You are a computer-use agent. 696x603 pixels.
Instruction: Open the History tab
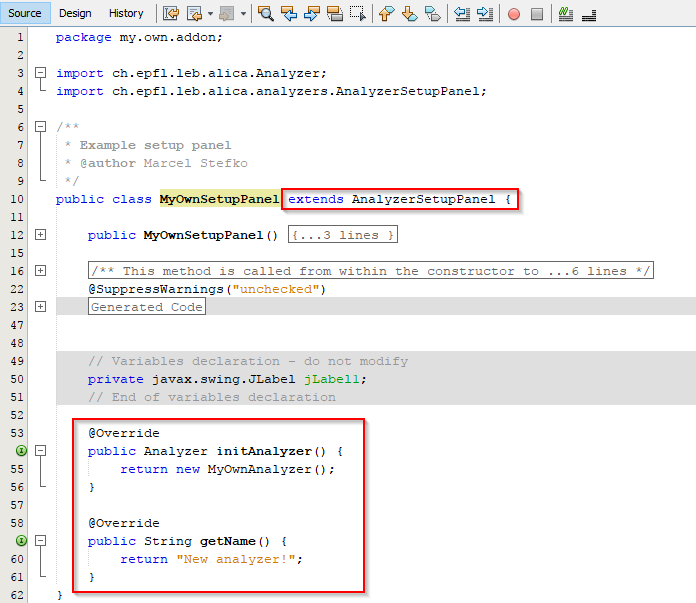tap(126, 13)
